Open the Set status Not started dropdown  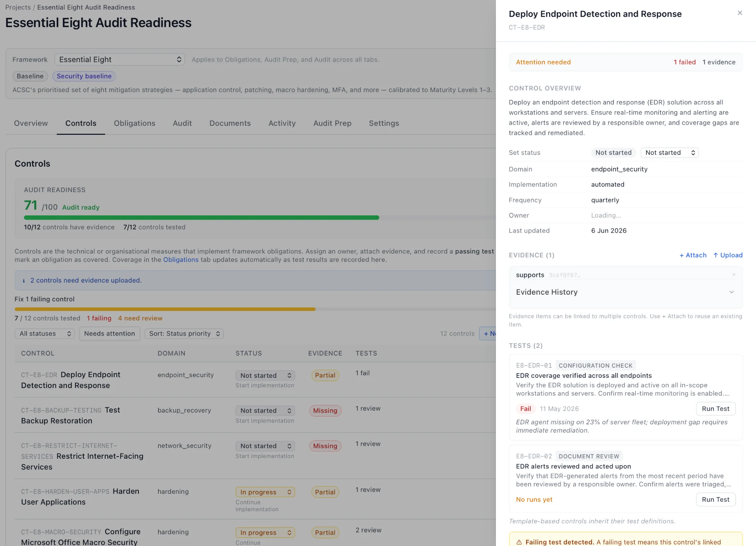[670, 153]
